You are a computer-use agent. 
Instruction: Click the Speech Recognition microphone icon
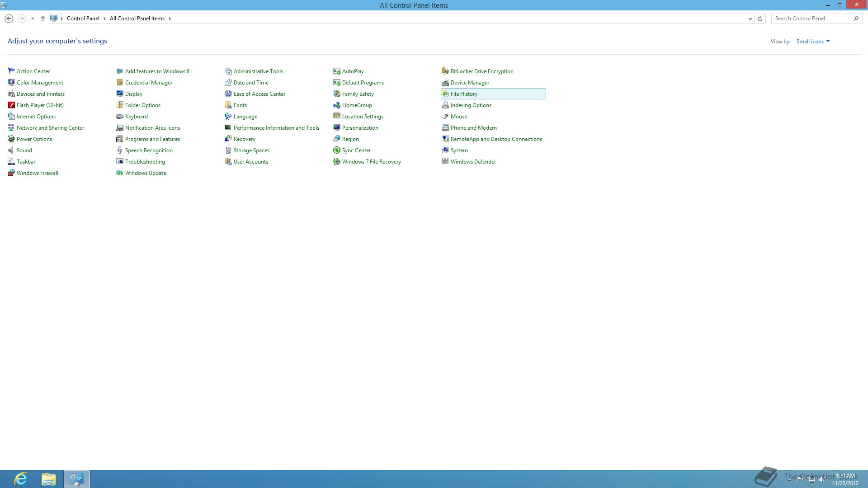pyautogui.click(x=120, y=150)
